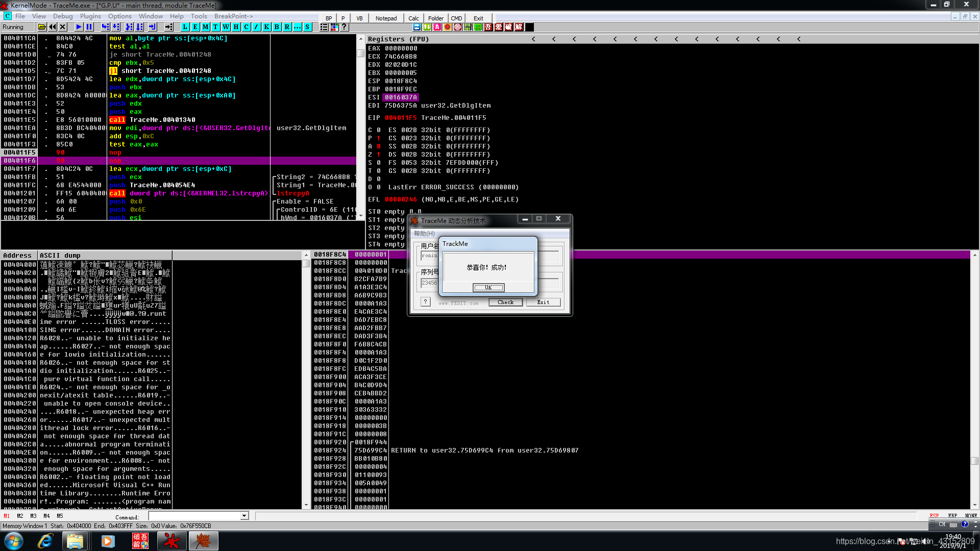Image resolution: width=980 pixels, height=551 pixels.
Task: Click the blue swap-arrows plugin icon
Action: pyautogui.click(x=416, y=27)
